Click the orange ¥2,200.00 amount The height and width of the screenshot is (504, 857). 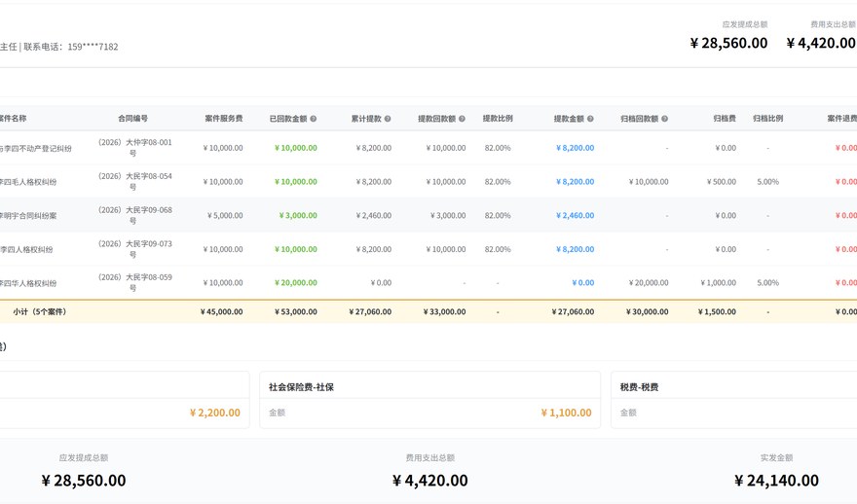215,413
